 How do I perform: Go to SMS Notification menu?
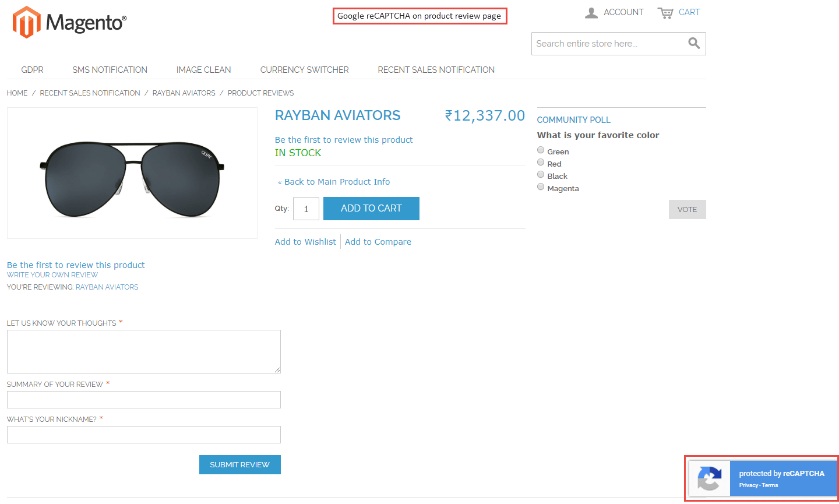point(110,70)
